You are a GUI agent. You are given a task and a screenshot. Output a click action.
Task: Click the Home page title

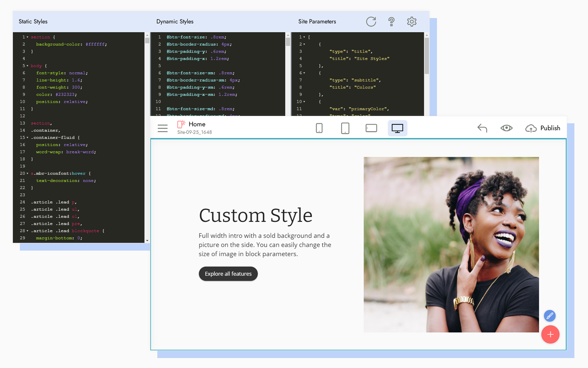(197, 124)
